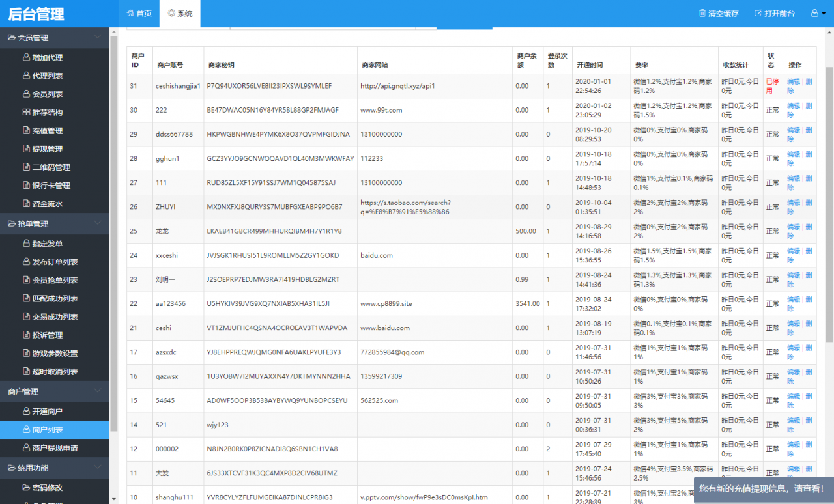Click the 已停用 status of merchant 31
This screenshot has height=504, width=834.
tap(772, 86)
